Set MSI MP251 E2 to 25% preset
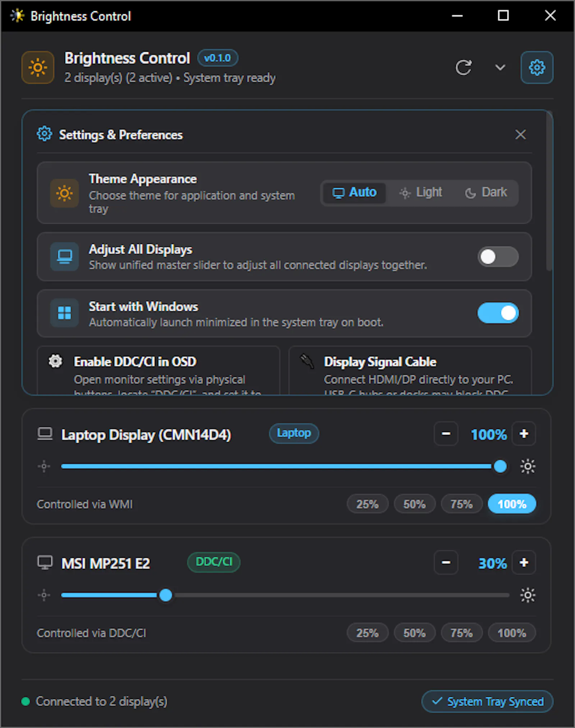575x728 pixels. tap(367, 633)
